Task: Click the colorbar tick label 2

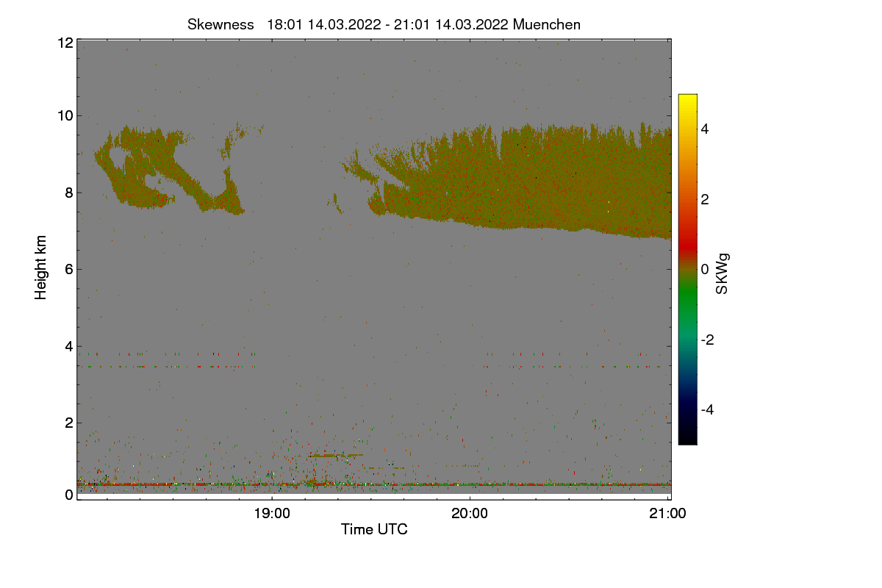Action: 706,199
